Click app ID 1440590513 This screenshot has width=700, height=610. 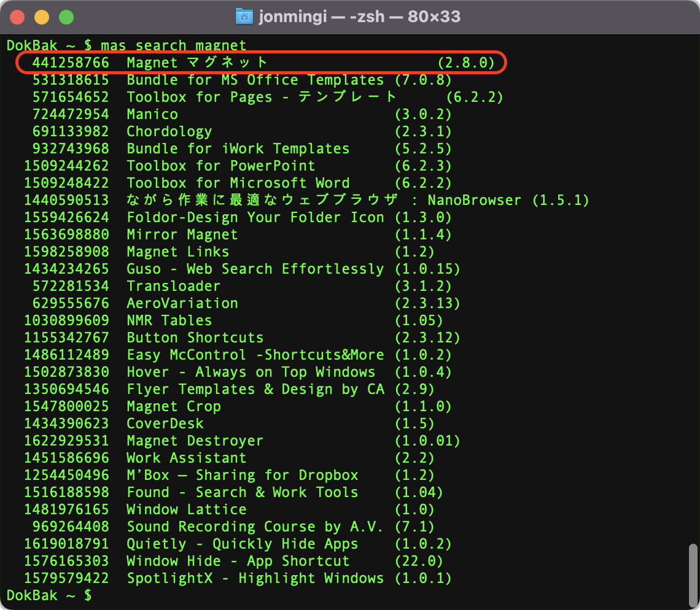(66, 200)
